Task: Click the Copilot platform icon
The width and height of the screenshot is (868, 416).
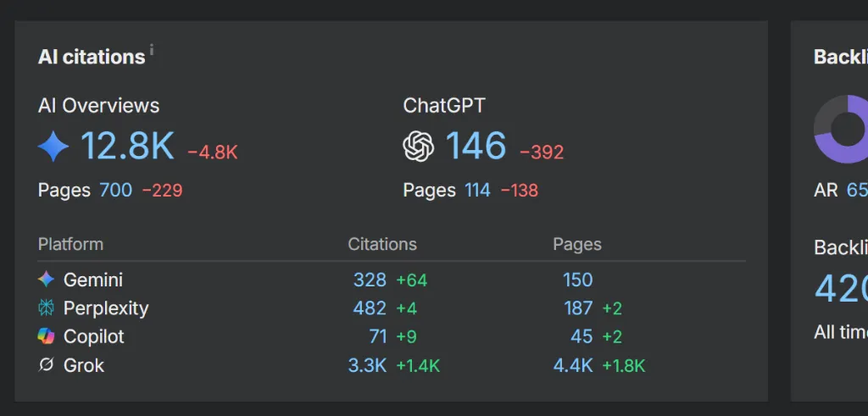Action: click(x=46, y=336)
